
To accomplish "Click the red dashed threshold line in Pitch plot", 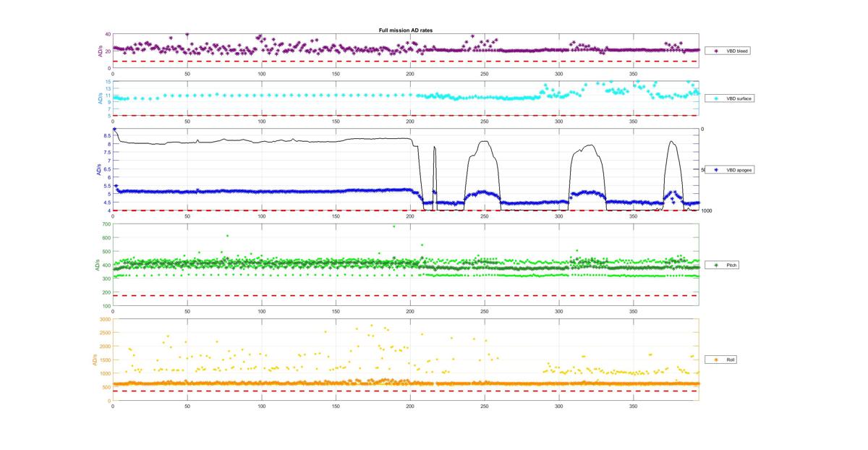I will (406, 295).
